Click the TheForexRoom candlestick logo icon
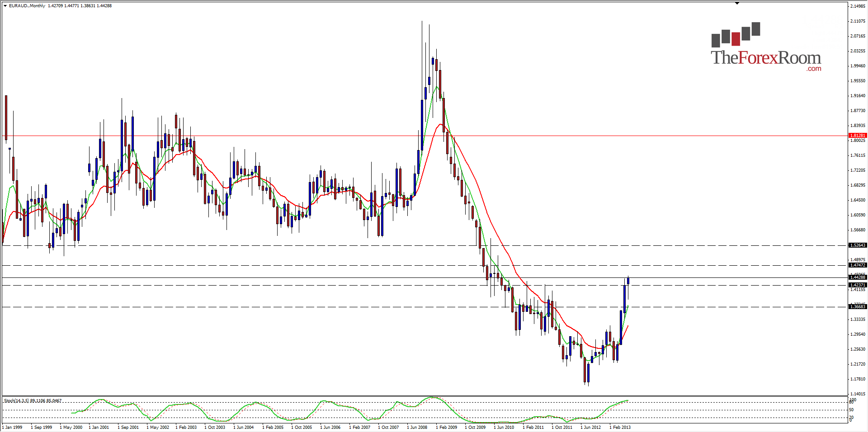 [736, 35]
